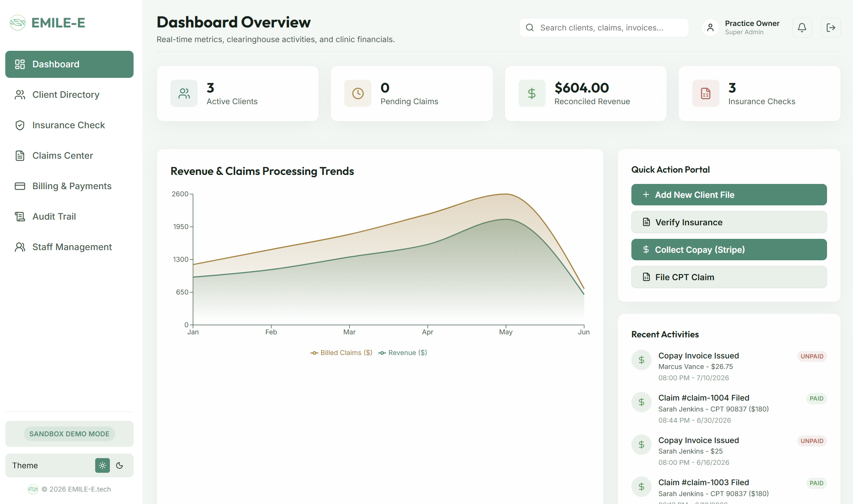
Task: Click dollar icon for claim-1003 activity
Action: click(x=642, y=487)
